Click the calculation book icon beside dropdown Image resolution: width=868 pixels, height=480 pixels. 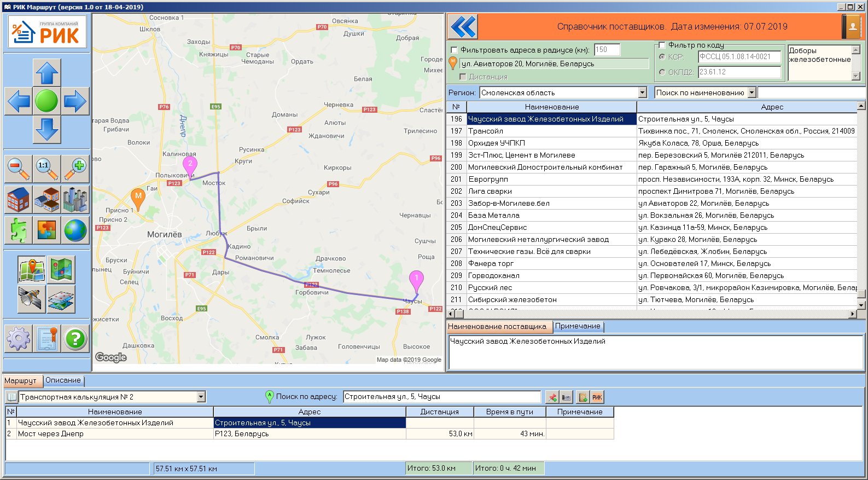tap(11, 397)
